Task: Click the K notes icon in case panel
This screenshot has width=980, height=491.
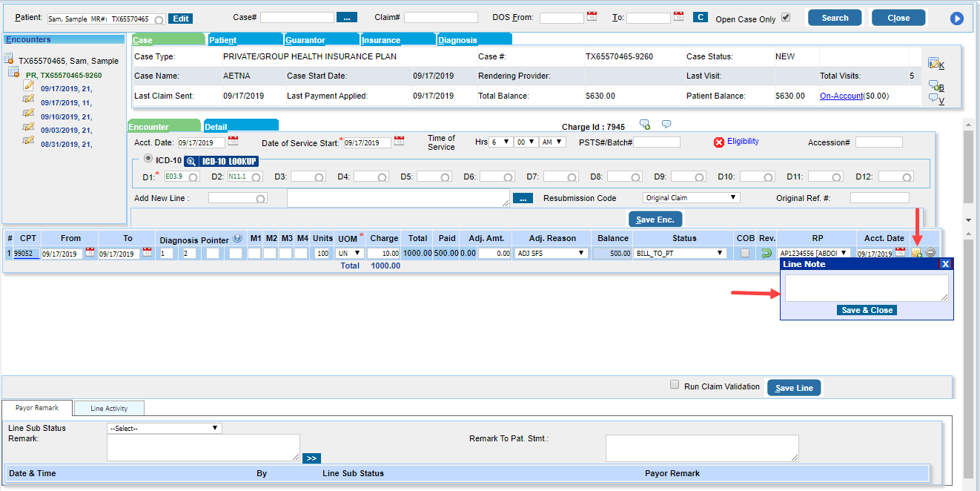Action: (933, 64)
